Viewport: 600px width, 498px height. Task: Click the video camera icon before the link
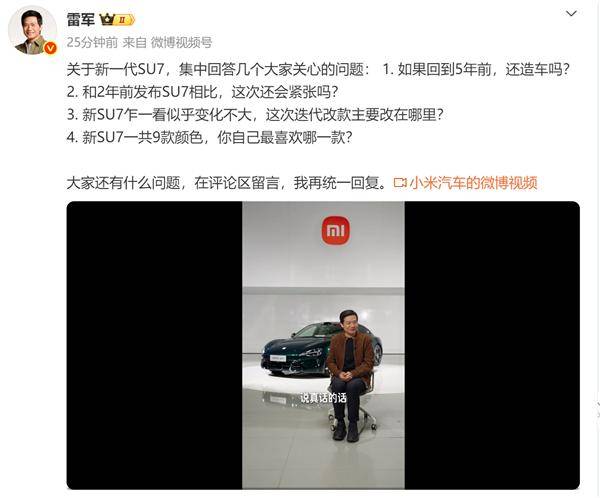[x=400, y=183]
